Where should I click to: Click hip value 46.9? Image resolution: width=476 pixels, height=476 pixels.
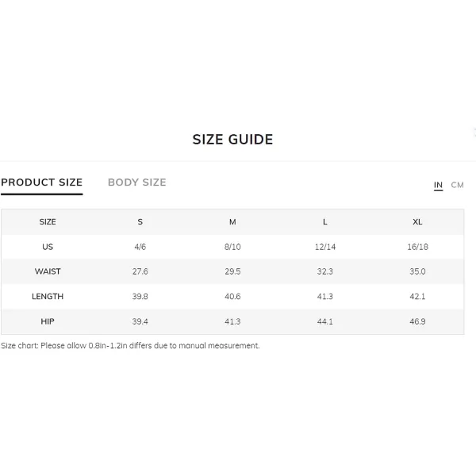tap(417, 321)
